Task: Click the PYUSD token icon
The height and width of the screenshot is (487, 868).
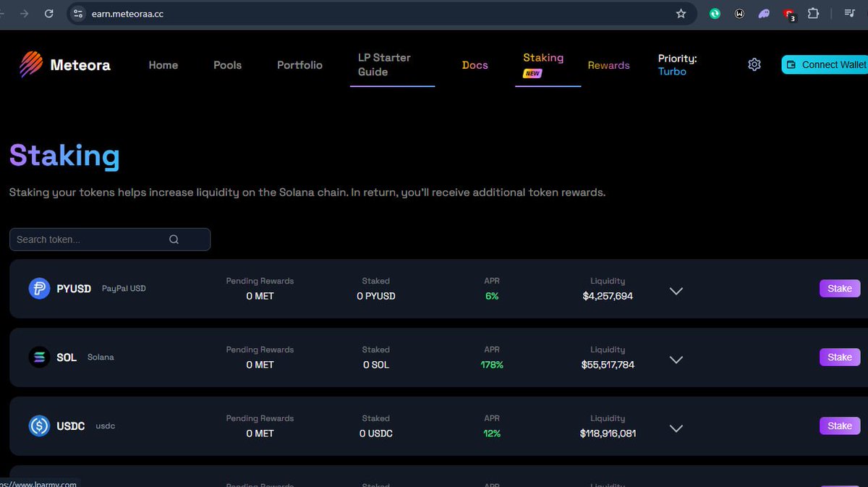Action: 39,288
